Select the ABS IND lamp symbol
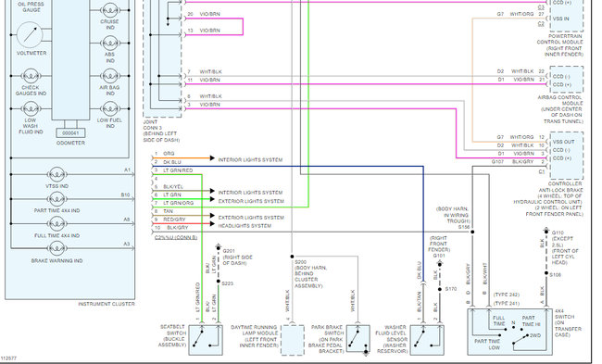602x364 pixels. click(110, 43)
